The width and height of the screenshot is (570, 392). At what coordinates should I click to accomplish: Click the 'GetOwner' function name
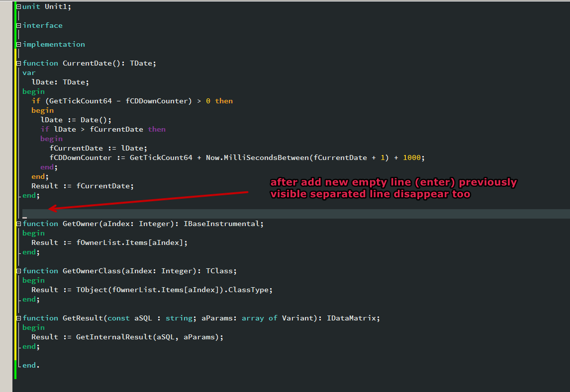(81, 224)
